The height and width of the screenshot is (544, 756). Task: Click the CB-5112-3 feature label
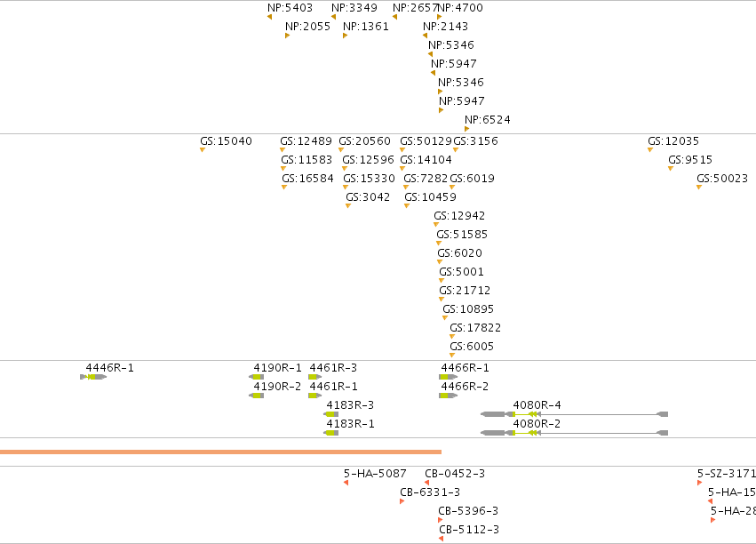tap(469, 530)
